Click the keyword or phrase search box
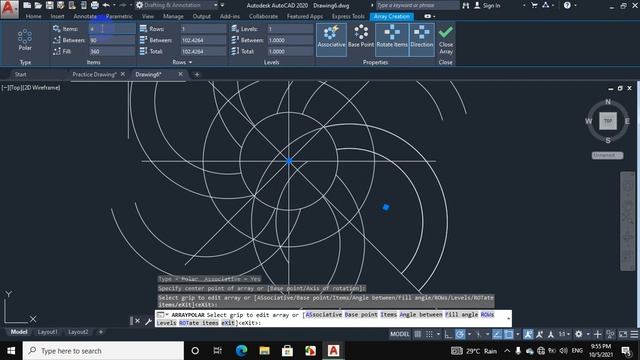Image resolution: width=640 pixels, height=360 pixels. click(x=417, y=5)
